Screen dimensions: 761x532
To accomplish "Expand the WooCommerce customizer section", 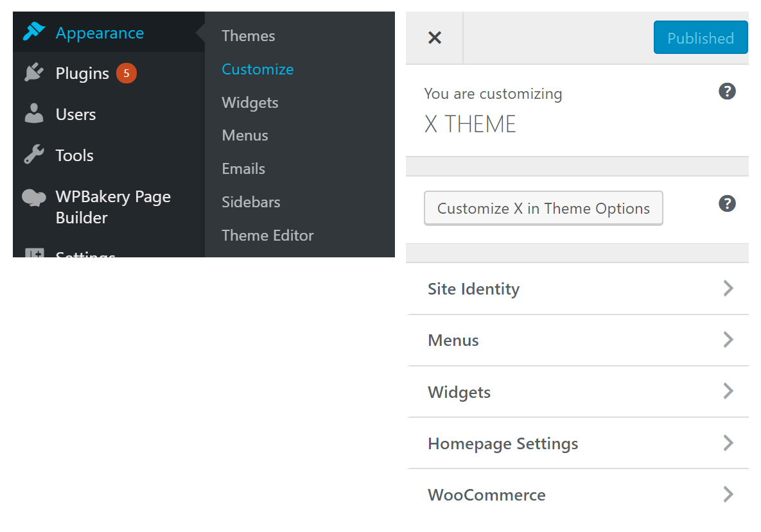I will tap(577, 495).
